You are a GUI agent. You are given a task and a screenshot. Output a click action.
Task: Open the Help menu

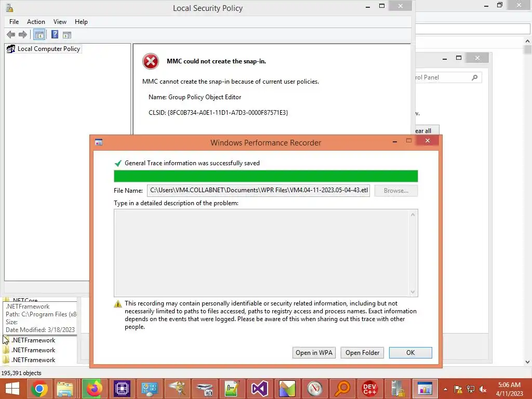(81, 22)
